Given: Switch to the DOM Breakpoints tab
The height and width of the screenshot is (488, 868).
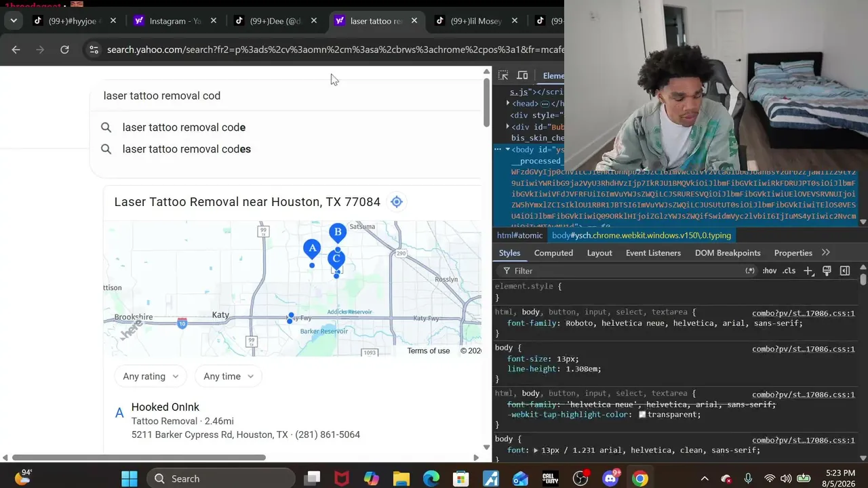Looking at the screenshot, I should coord(728,253).
